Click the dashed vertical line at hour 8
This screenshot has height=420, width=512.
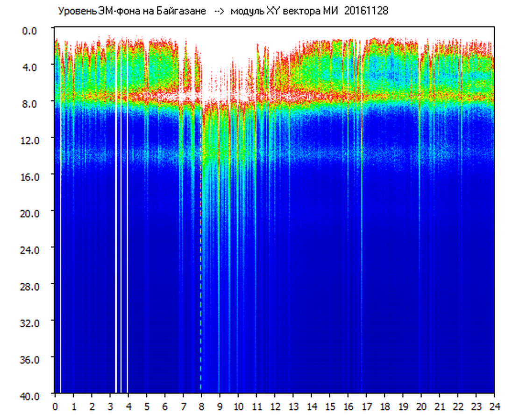click(x=201, y=280)
